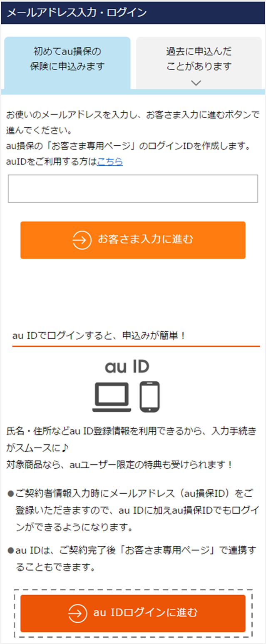Viewport: 266px width, 644px height.
Task: Click bullet marker before au IDは、ご契約完了後
Action: 10,551
